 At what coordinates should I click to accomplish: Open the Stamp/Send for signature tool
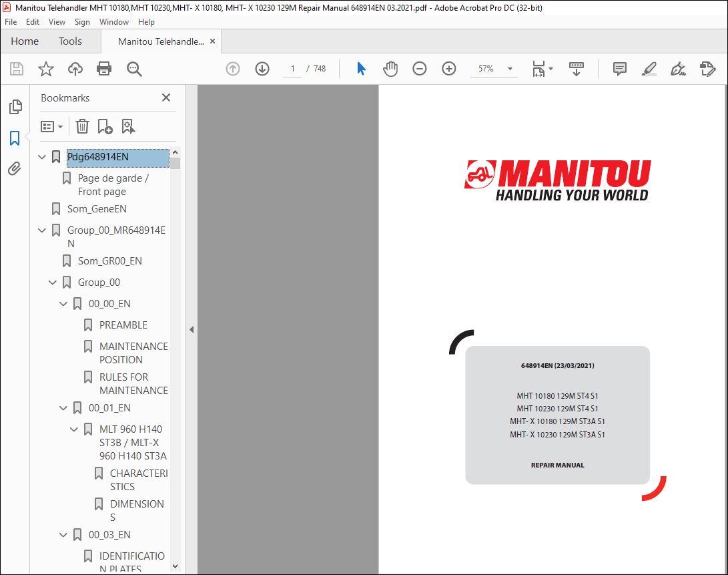point(707,69)
